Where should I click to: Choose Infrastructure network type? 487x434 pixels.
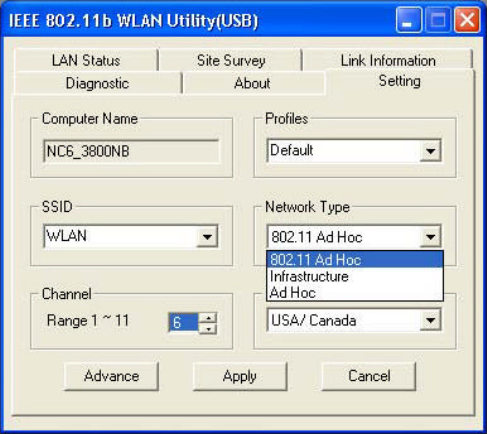coord(355,276)
